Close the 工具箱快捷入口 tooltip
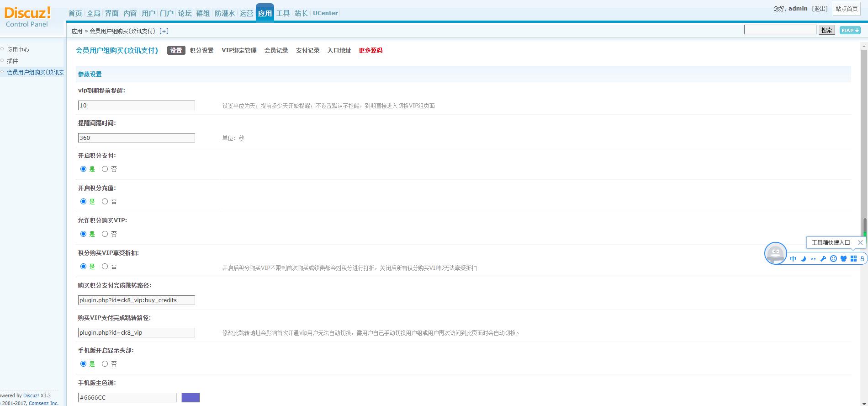The width and height of the screenshot is (868, 406). coord(860,243)
